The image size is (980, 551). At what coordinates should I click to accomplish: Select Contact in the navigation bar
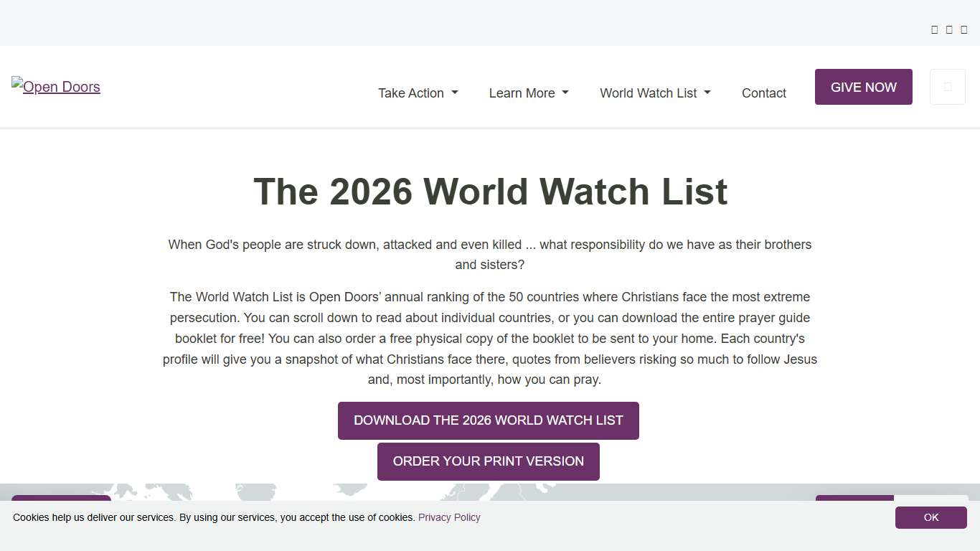click(763, 93)
